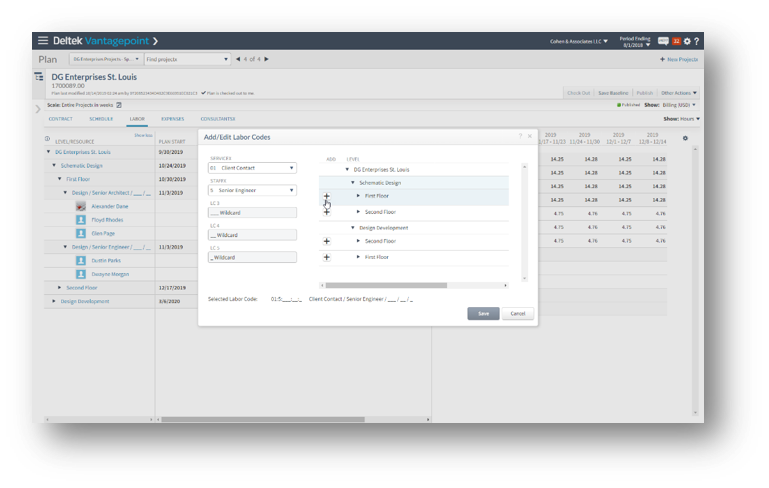Click the Show less link
Screen dimensions: 769x488
tap(144, 135)
